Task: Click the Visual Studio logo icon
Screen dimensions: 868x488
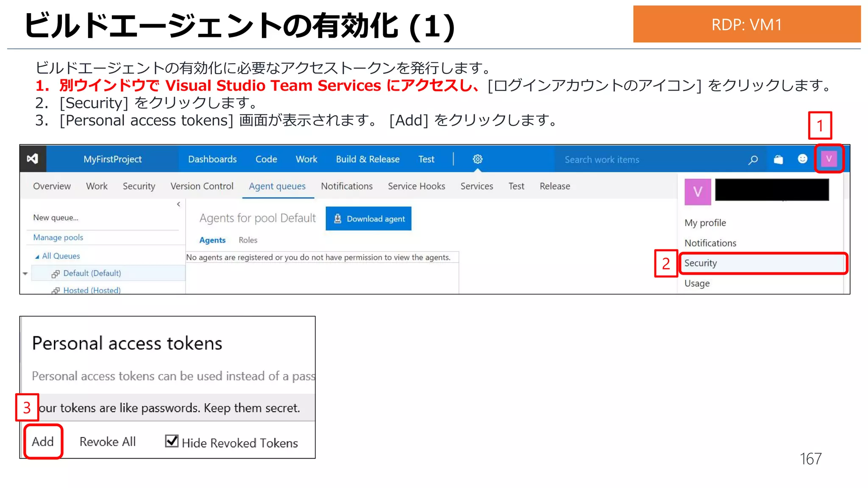Action: coord(33,159)
